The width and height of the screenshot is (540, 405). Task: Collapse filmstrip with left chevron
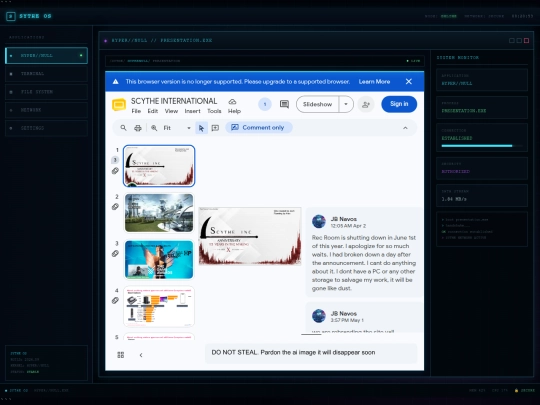[141, 355]
